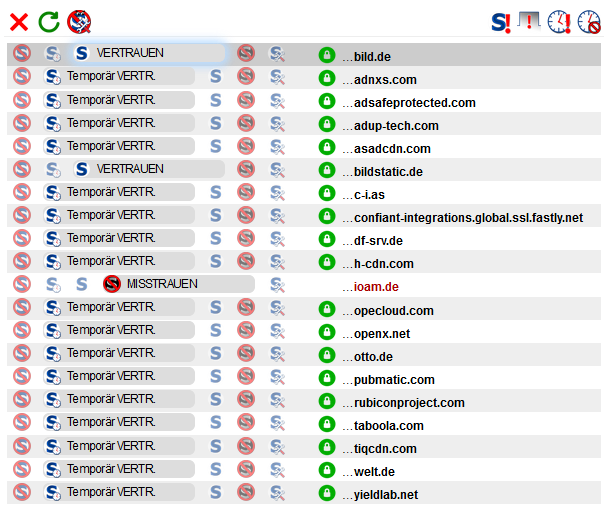Mark df-srv.de as untrusted
This screenshot has height=511, width=605.
tap(246, 238)
